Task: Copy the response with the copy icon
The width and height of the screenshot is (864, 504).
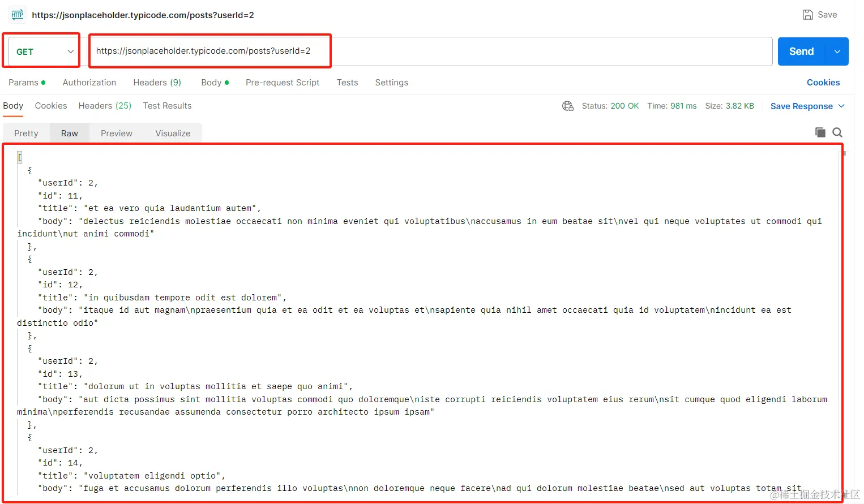Action: pyautogui.click(x=820, y=132)
